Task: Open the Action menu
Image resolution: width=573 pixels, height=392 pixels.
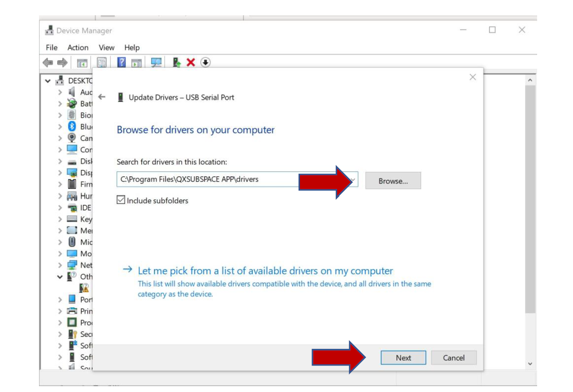Action: pos(78,48)
